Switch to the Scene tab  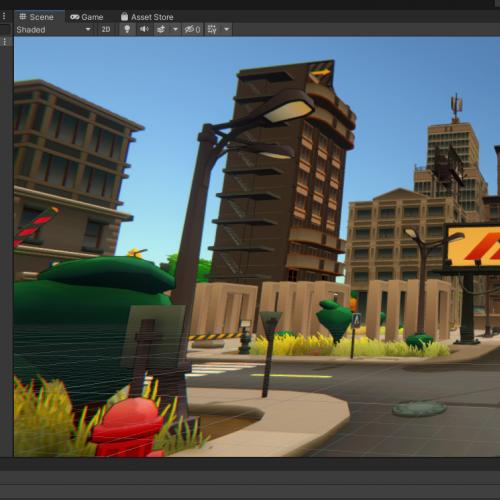36,17
